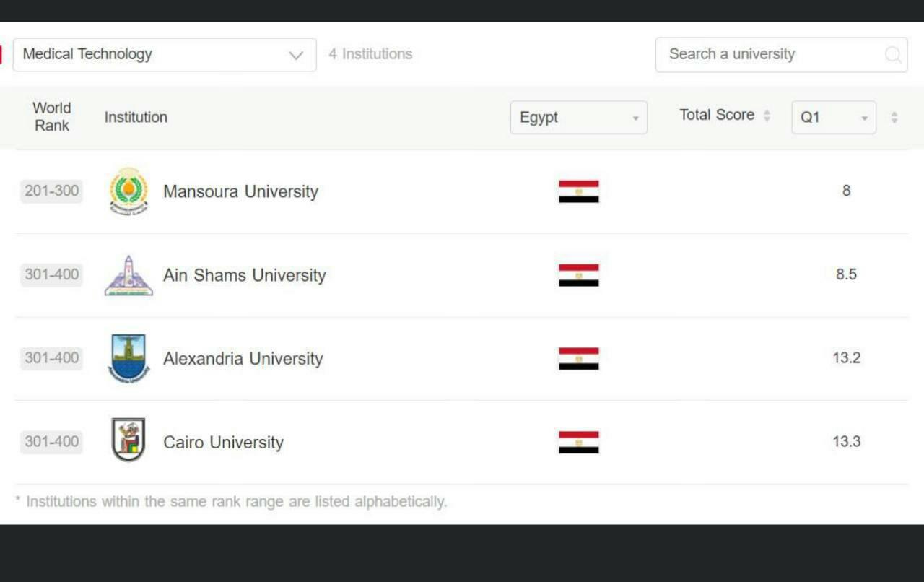The height and width of the screenshot is (582, 924).
Task: Click the Cairo University emblem icon
Action: [128, 440]
